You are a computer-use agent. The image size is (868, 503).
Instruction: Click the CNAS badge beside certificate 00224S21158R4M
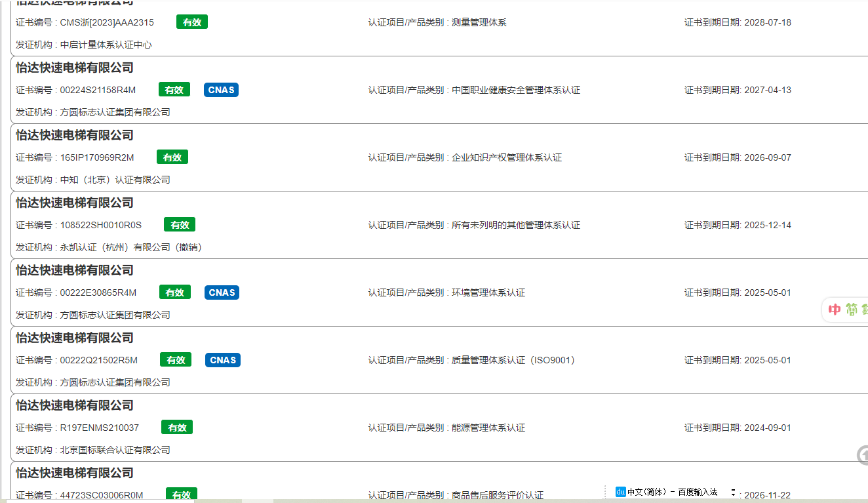pyautogui.click(x=221, y=90)
